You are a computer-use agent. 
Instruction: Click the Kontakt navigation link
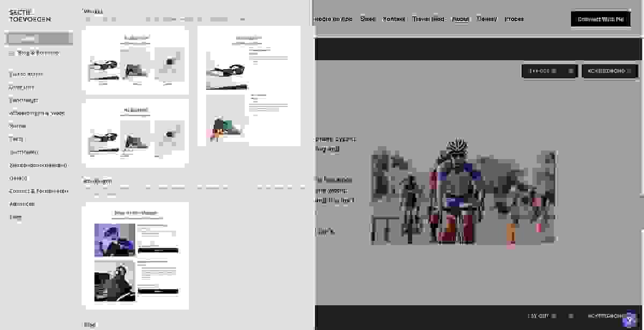[x=394, y=19]
